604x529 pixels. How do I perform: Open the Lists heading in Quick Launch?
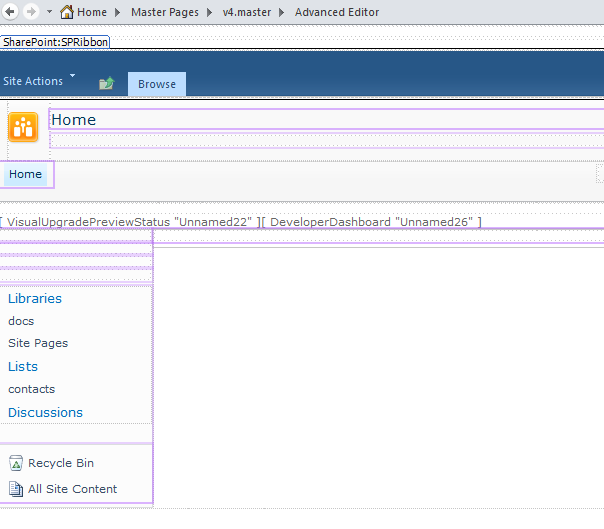(x=23, y=366)
